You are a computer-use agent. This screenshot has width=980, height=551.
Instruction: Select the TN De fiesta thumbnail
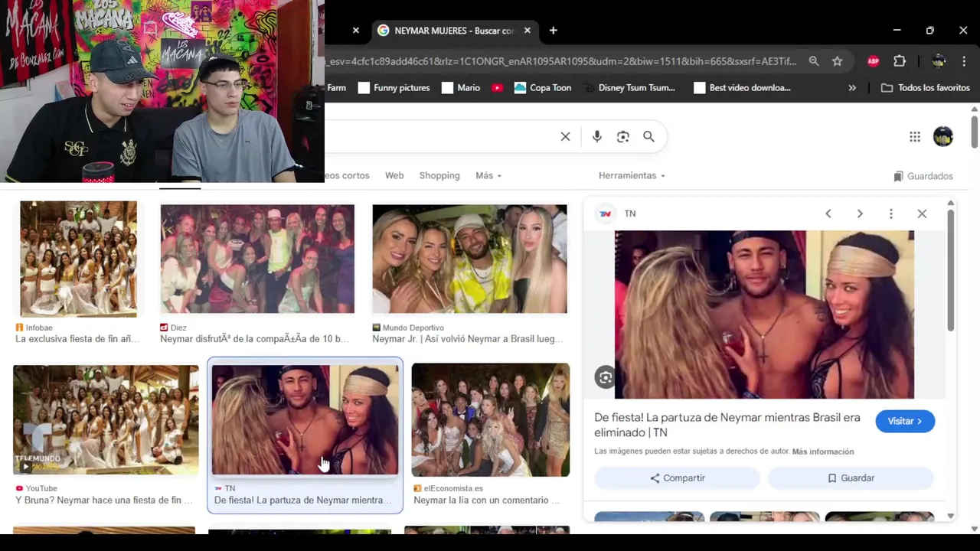click(305, 419)
